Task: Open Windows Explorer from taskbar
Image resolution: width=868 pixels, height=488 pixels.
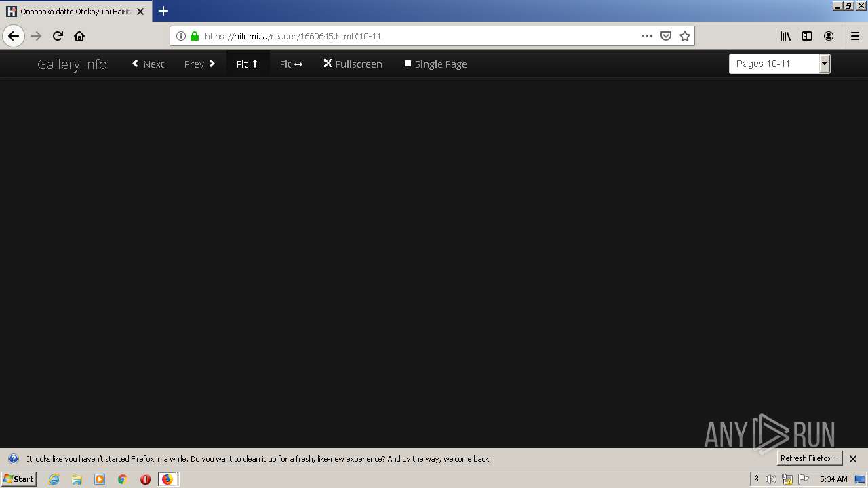Action: tap(77, 479)
